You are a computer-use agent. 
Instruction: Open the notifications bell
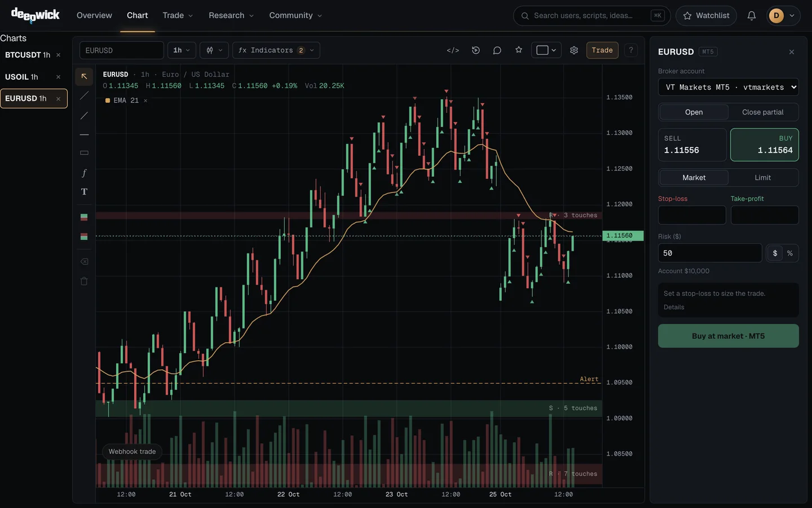point(751,16)
